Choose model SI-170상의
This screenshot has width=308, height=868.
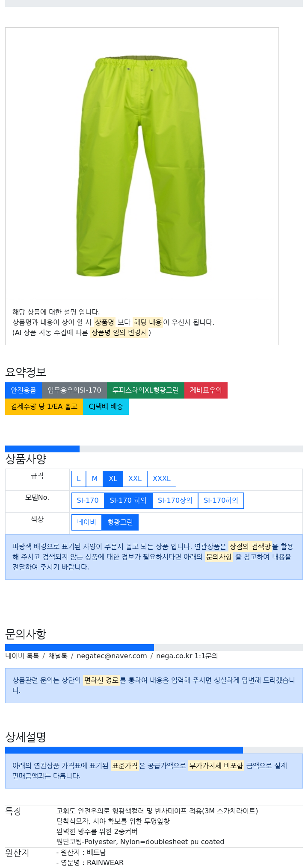pos(175,501)
